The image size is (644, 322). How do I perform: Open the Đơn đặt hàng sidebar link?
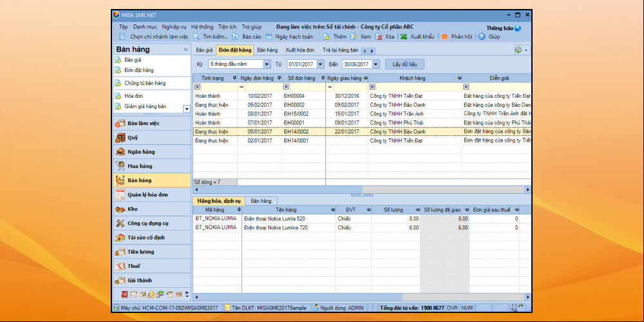tap(139, 70)
